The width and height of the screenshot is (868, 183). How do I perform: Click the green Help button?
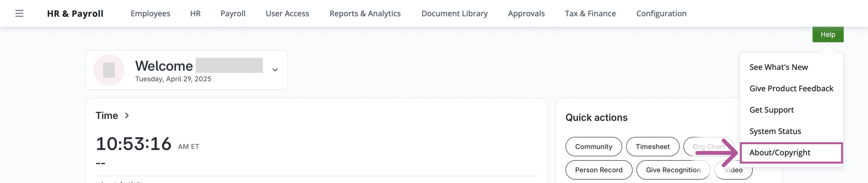[x=828, y=35]
